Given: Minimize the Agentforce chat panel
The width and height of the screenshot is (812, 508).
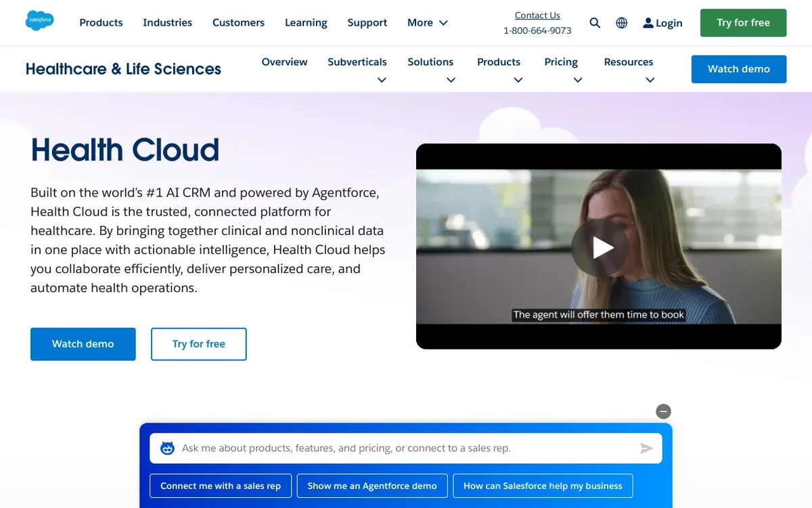Looking at the screenshot, I should coord(664,411).
